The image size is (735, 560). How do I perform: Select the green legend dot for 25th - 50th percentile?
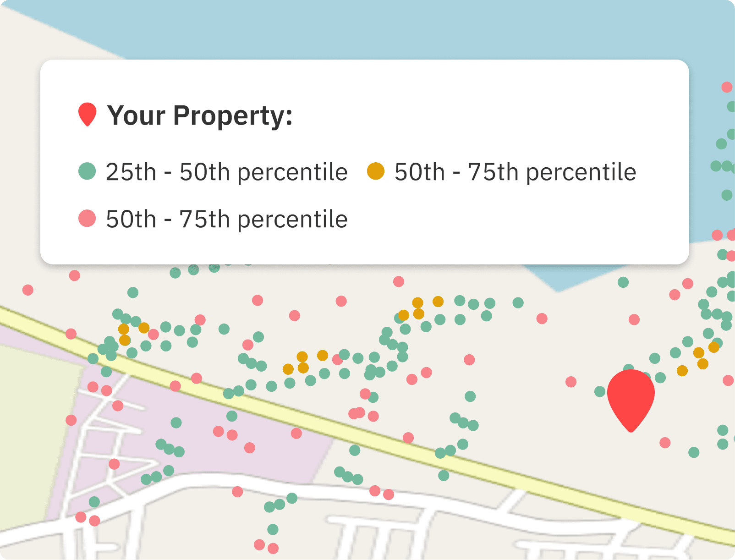click(87, 171)
